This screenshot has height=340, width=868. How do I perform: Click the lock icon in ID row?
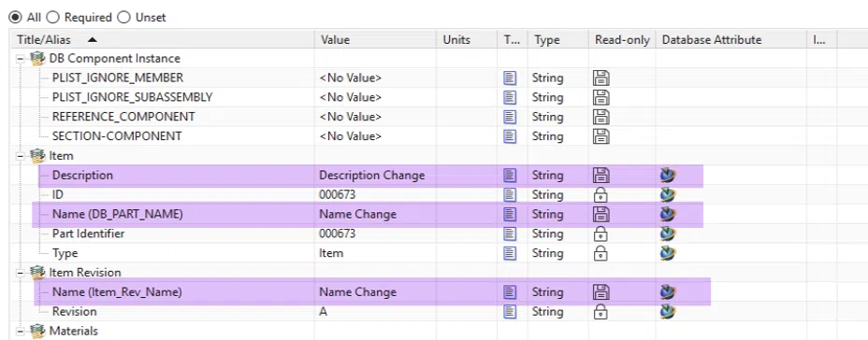coord(600,194)
